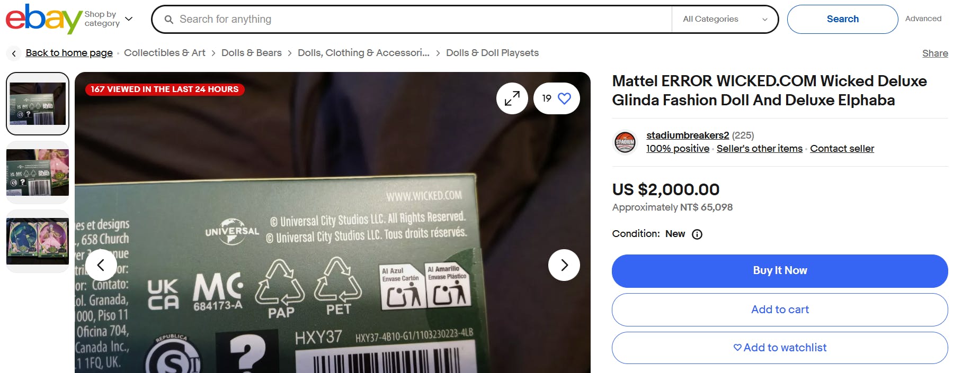Add item to watchlist

[x=779, y=348]
